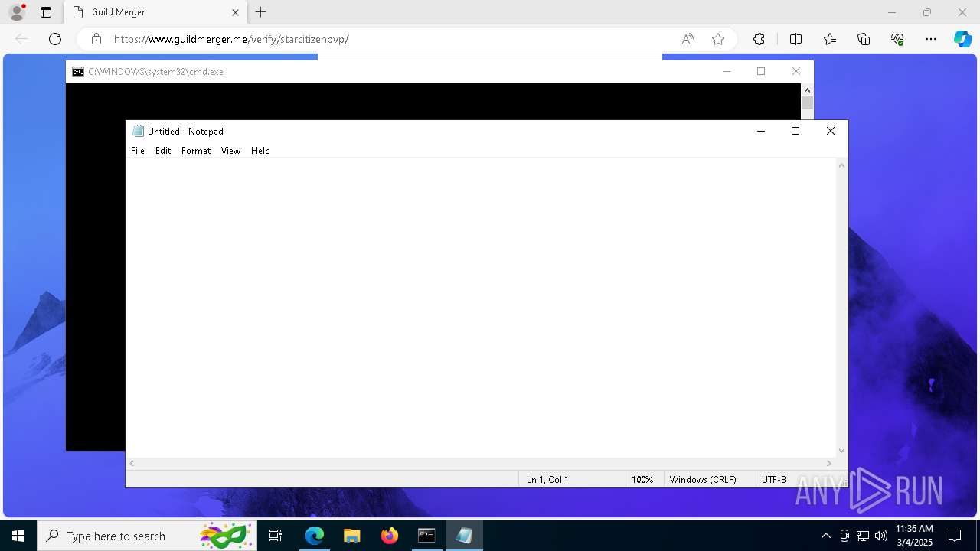Open File Explorer from taskbar

[352, 536]
